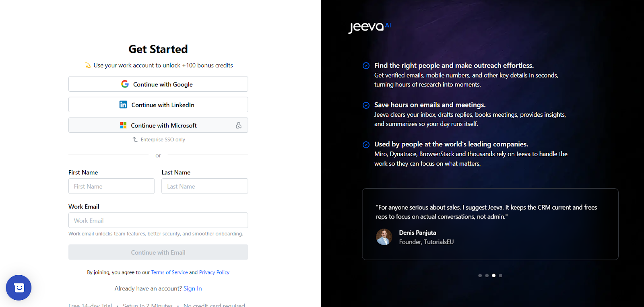Image resolution: width=644 pixels, height=307 pixels.
Task: Continue with LinkedIn
Action: [158, 104]
